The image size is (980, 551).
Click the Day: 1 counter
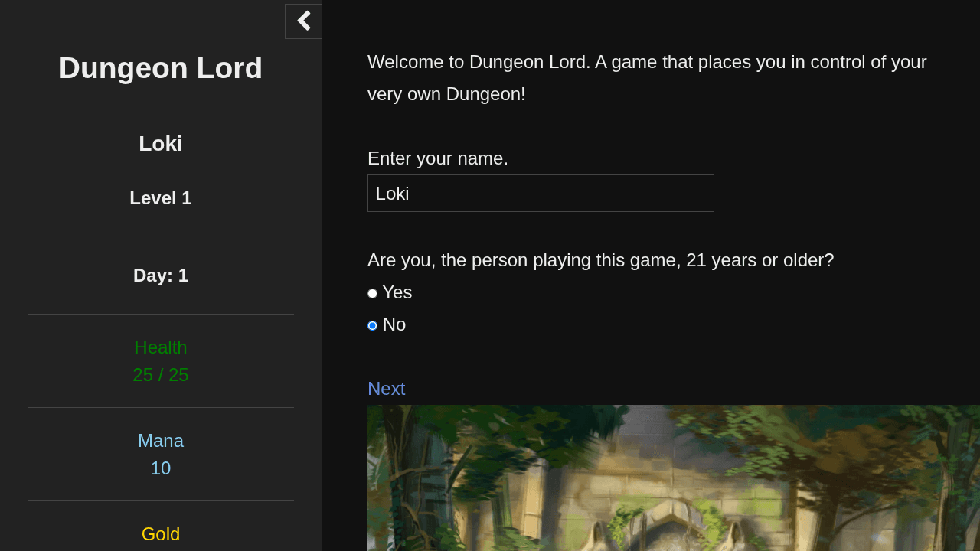(161, 275)
